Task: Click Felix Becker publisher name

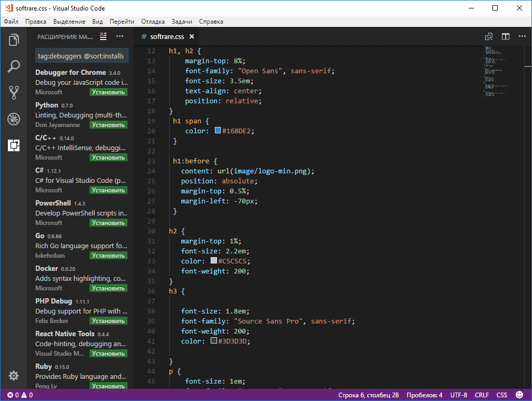Action: pyautogui.click(x=52, y=320)
